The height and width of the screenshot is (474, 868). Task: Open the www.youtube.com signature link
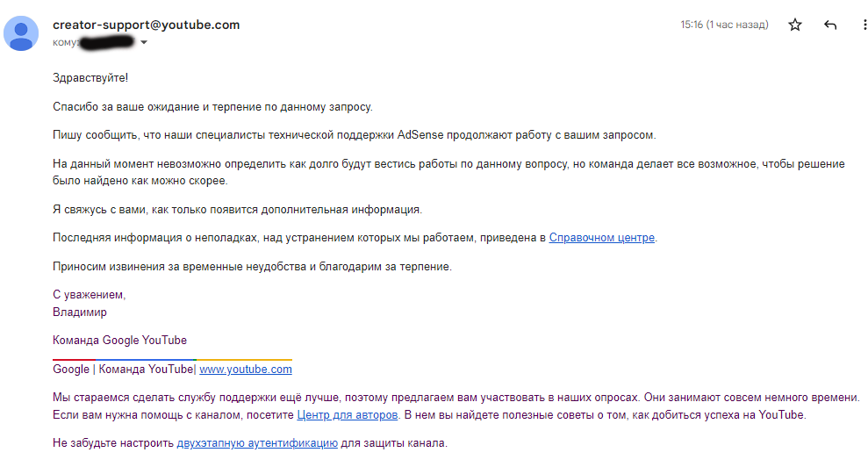pos(246,370)
